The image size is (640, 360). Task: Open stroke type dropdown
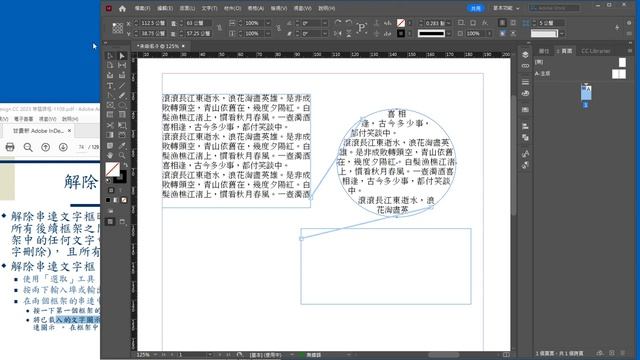[449, 33]
